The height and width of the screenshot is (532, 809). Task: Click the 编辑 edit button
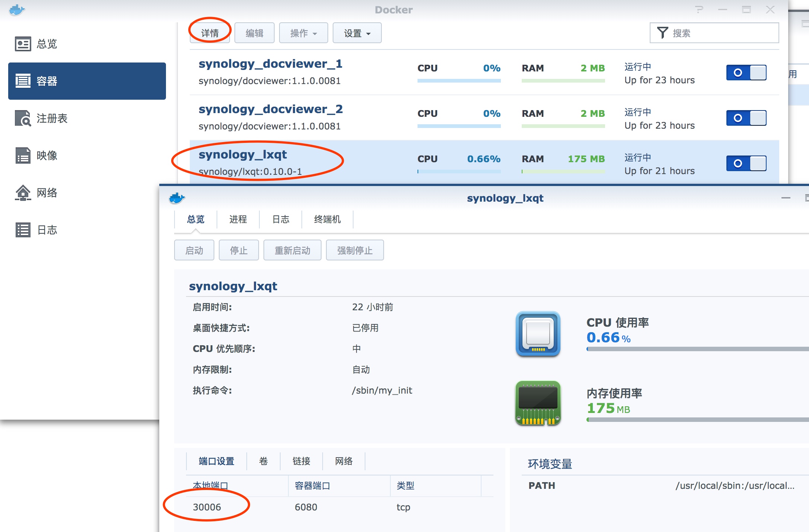point(255,33)
